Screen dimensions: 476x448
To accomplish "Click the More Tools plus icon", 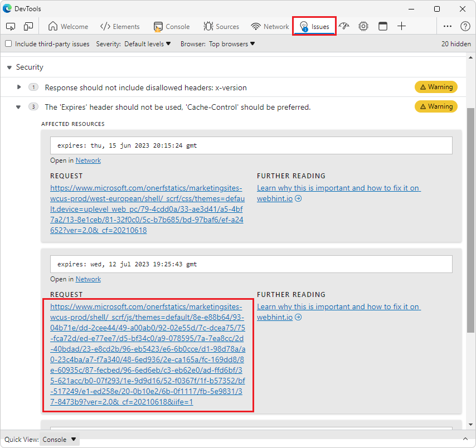I will tap(401, 26).
